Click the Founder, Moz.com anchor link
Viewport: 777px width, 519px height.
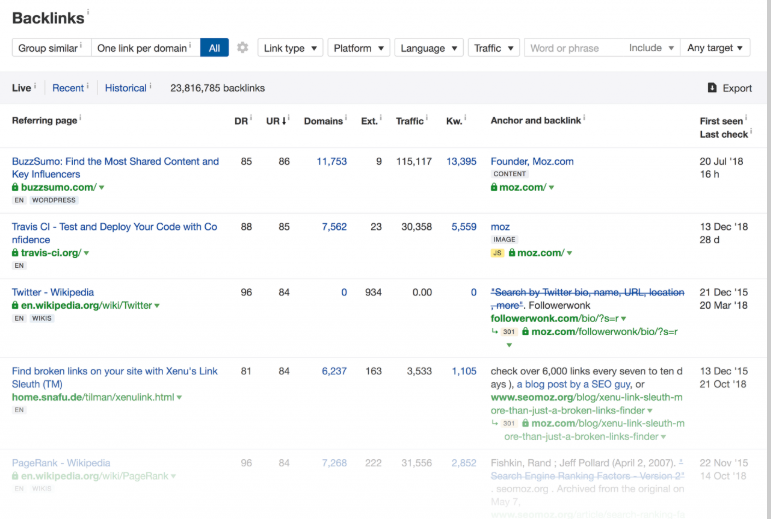point(532,161)
